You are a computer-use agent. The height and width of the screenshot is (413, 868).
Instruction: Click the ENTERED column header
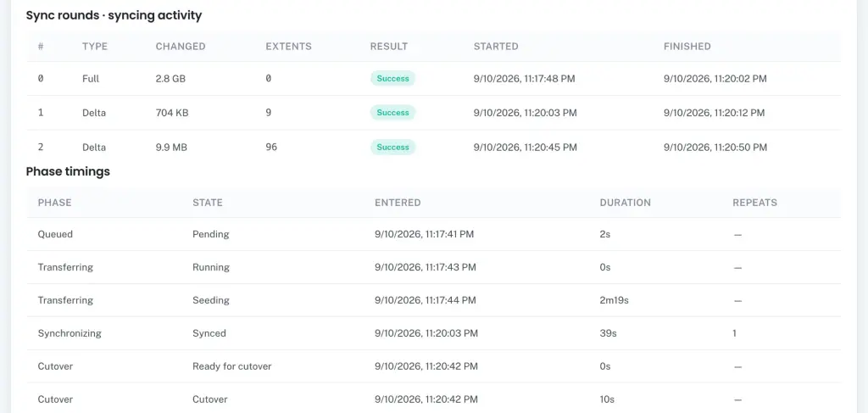(398, 203)
